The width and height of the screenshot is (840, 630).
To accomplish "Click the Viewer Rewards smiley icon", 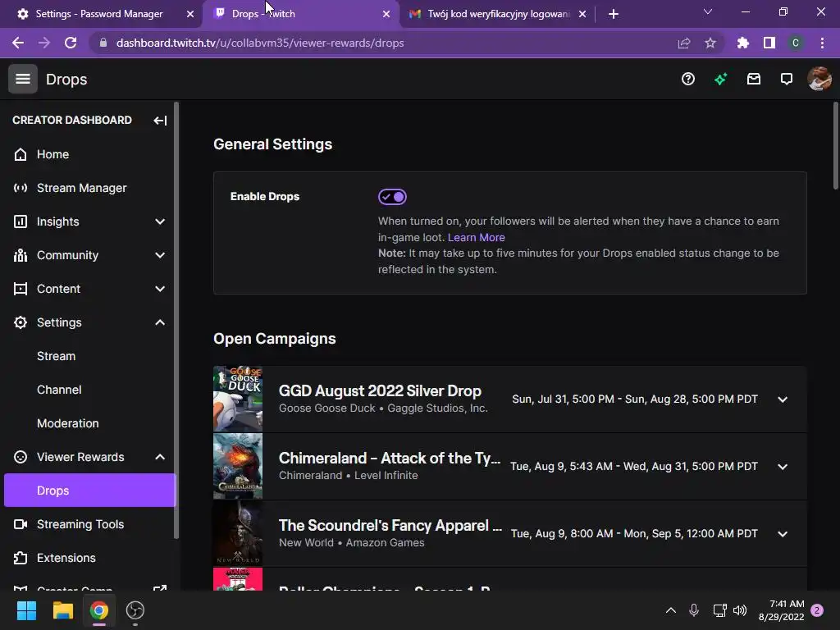I will 21,457.
